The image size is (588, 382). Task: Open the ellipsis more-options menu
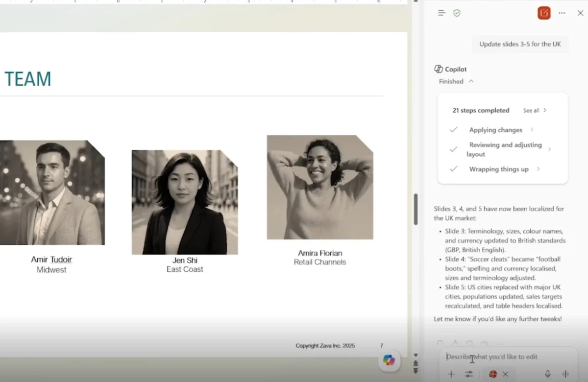coord(562,13)
